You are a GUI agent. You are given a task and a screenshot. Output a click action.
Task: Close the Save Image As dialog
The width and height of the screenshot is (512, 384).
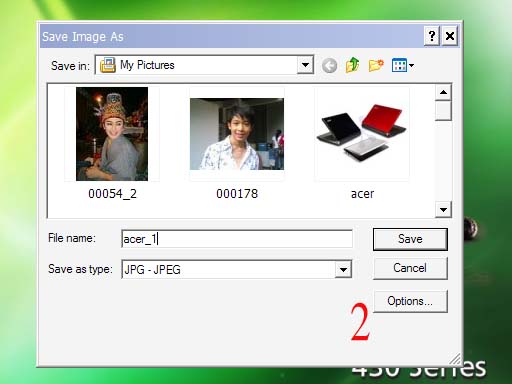pyautogui.click(x=450, y=36)
